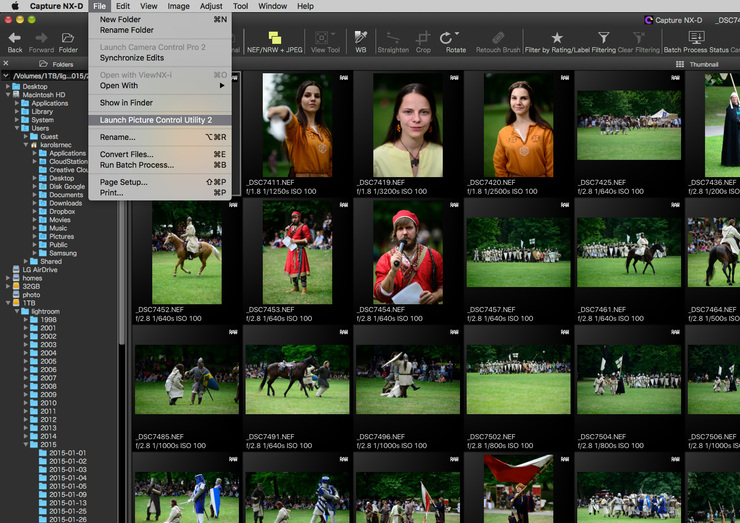Choose Rename... in File menu
Screen dimensions: 740x523
pyautogui.click(x=160, y=137)
